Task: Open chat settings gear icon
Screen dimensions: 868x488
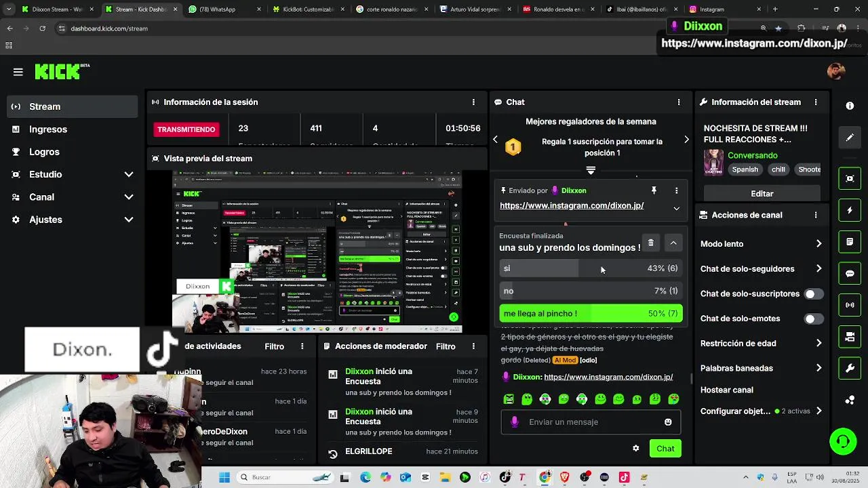Action: pos(635,449)
